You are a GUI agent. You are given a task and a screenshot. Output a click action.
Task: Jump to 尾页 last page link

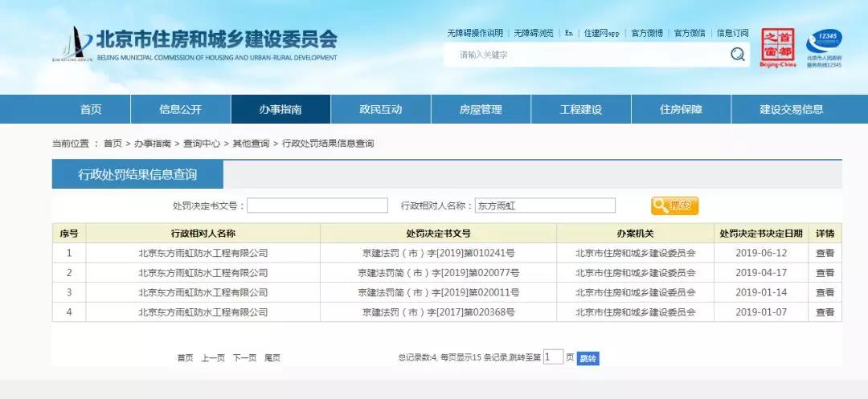pyautogui.click(x=272, y=358)
